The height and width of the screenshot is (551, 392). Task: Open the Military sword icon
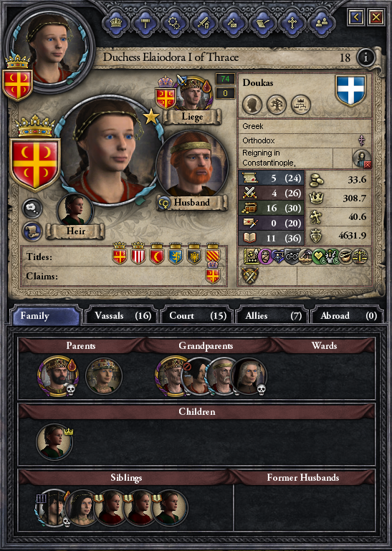[204, 22]
